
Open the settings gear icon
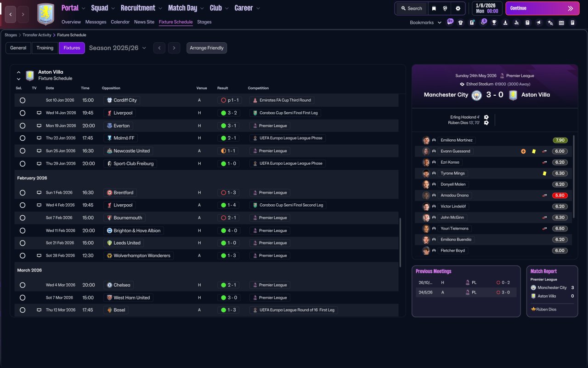pyautogui.click(x=458, y=8)
